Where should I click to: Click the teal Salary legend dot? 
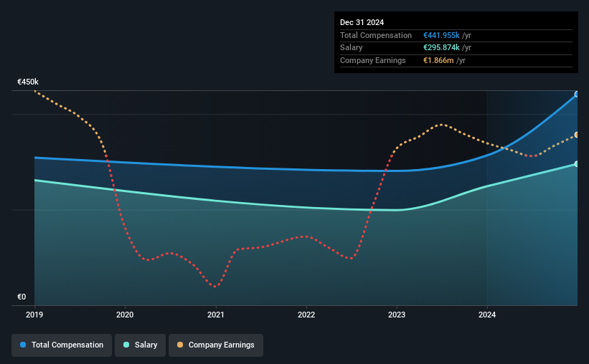point(126,345)
